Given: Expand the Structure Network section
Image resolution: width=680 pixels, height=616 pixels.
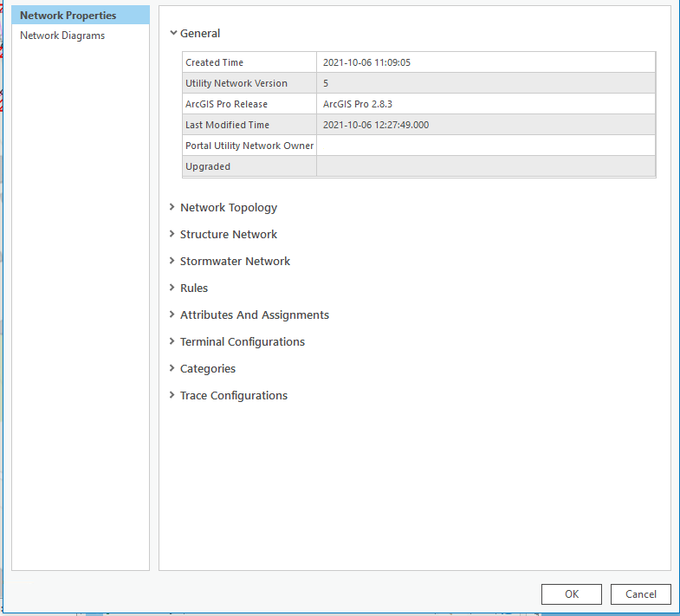Looking at the screenshot, I should (172, 234).
